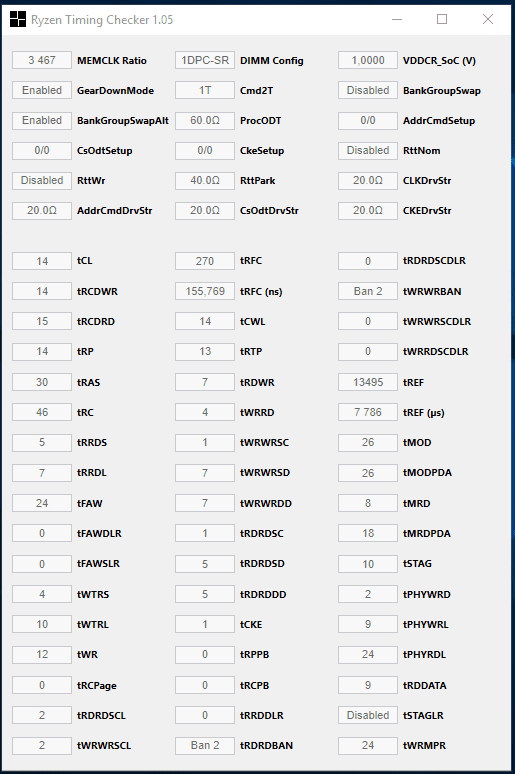Click the tSTAGLR Disabled field
Screen dimensions: 515x774
pyautogui.click(x=368, y=715)
